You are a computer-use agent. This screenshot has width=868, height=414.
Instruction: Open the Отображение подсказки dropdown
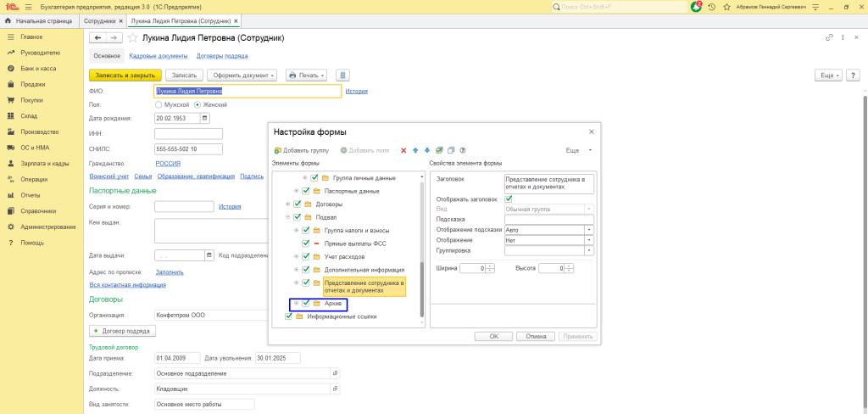coord(589,230)
